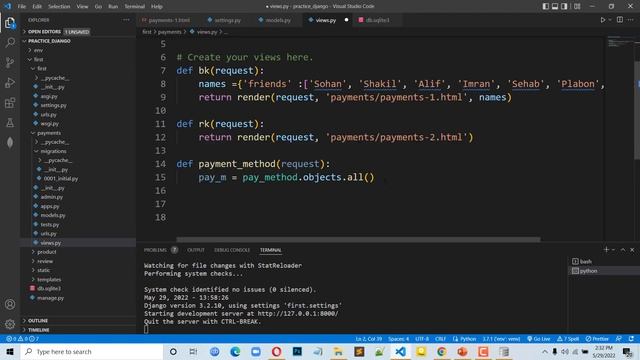Viewport: 640px width, 360px height.
Task: Add a new terminal with plus icon
Action: click(x=606, y=249)
